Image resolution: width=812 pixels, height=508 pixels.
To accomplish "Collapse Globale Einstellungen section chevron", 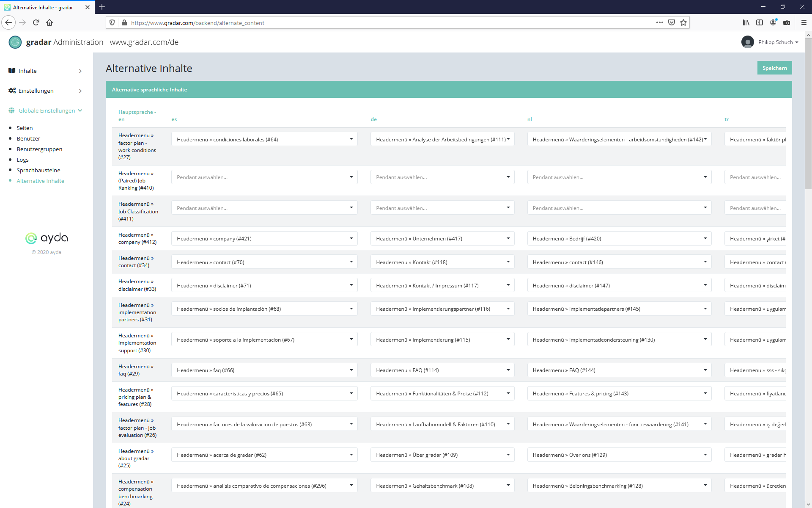I will (x=80, y=110).
